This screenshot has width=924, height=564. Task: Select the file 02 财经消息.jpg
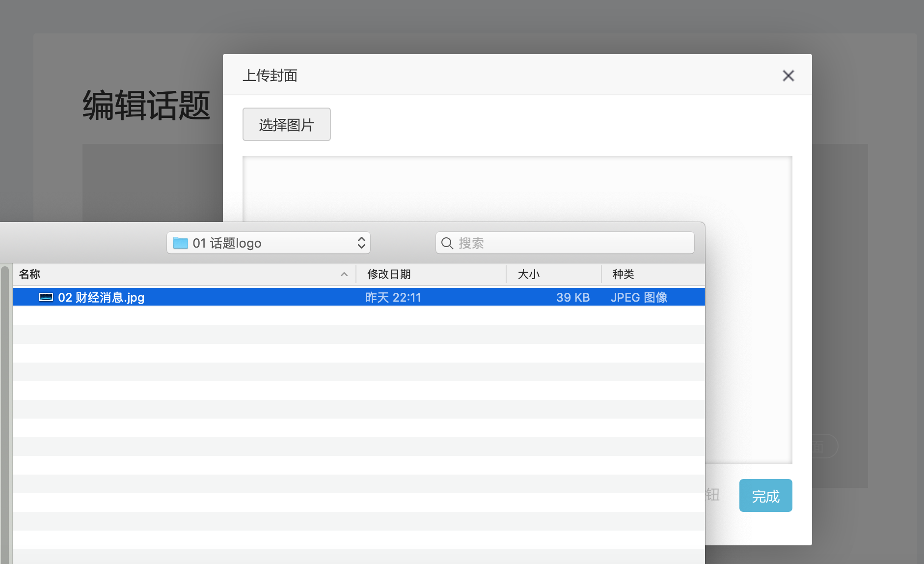tap(359, 297)
